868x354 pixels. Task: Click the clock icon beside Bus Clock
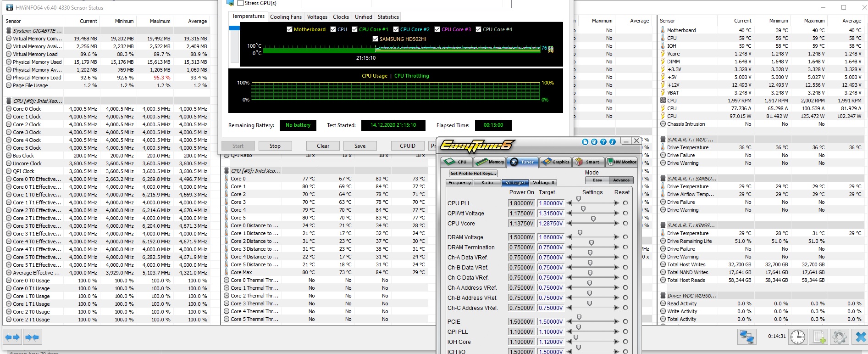tap(9, 156)
